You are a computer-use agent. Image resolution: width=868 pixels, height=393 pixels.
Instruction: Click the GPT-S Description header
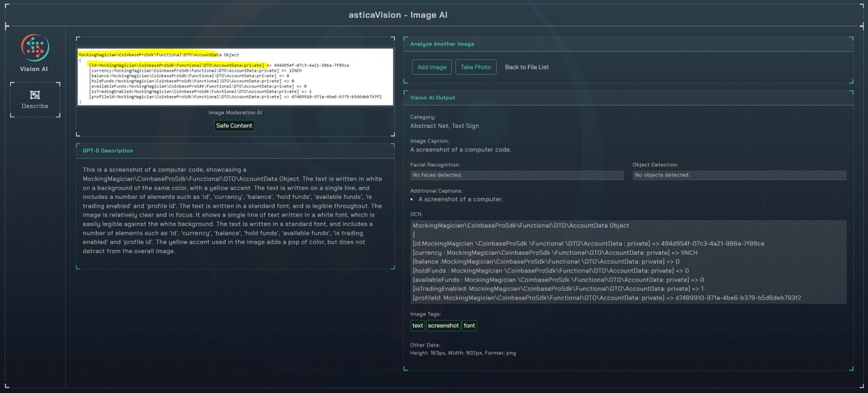pyautogui.click(x=107, y=151)
